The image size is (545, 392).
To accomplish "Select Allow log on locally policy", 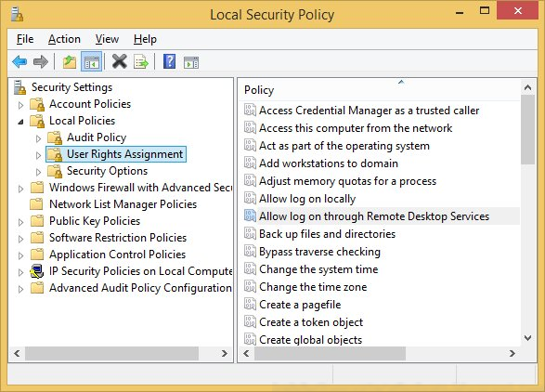I will [307, 199].
